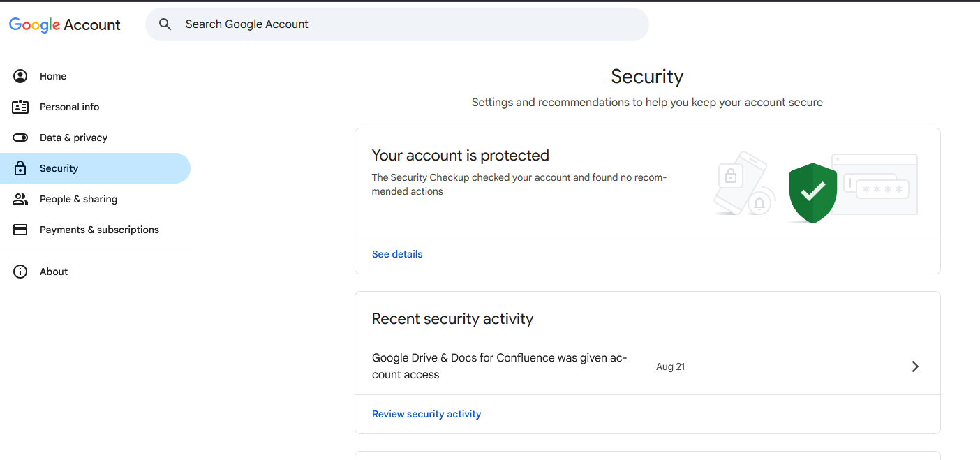Click the People & sharing icon
Image resolution: width=980 pixels, height=460 pixels.
(20, 199)
